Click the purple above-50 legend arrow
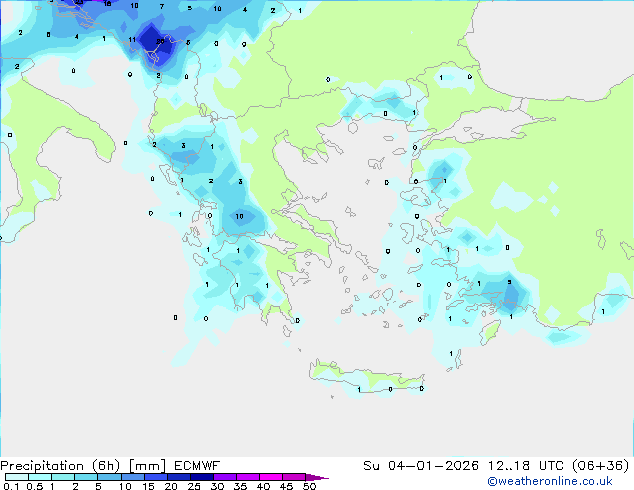Screen dimensions: 634x490 click(x=317, y=477)
